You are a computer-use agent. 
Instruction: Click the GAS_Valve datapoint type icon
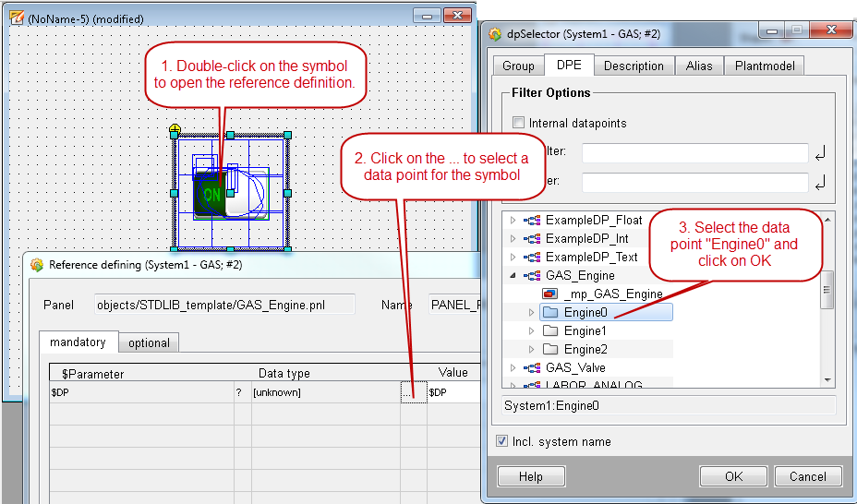pyautogui.click(x=532, y=367)
